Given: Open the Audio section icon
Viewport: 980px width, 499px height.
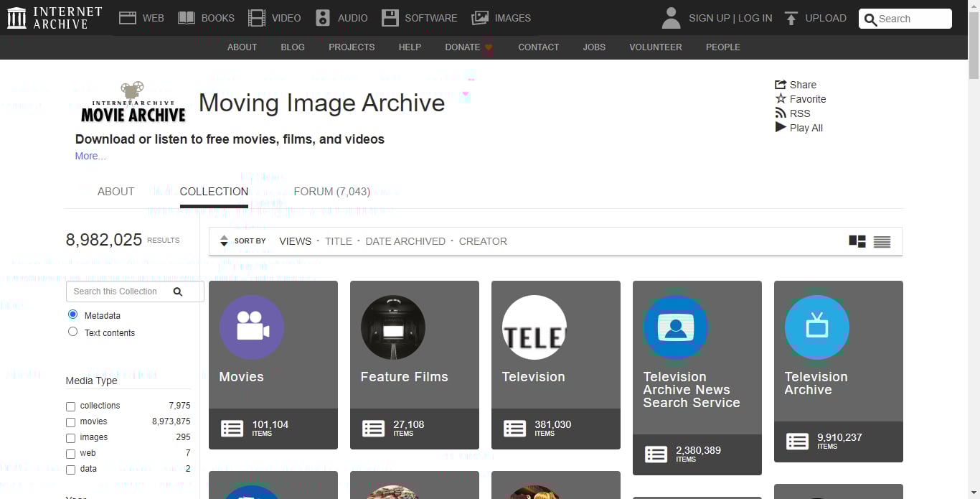Looking at the screenshot, I should (x=323, y=18).
